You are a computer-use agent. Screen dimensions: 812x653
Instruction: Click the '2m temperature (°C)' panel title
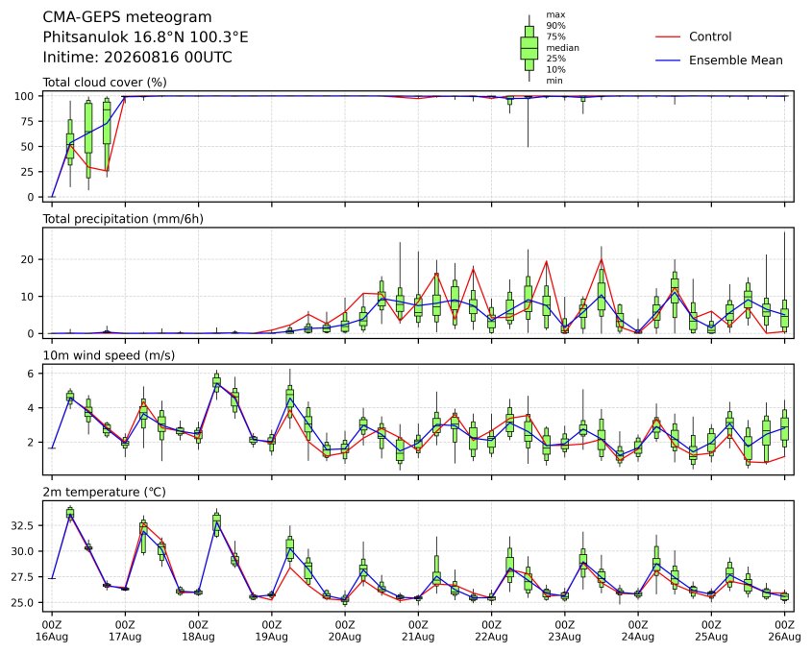point(104,492)
